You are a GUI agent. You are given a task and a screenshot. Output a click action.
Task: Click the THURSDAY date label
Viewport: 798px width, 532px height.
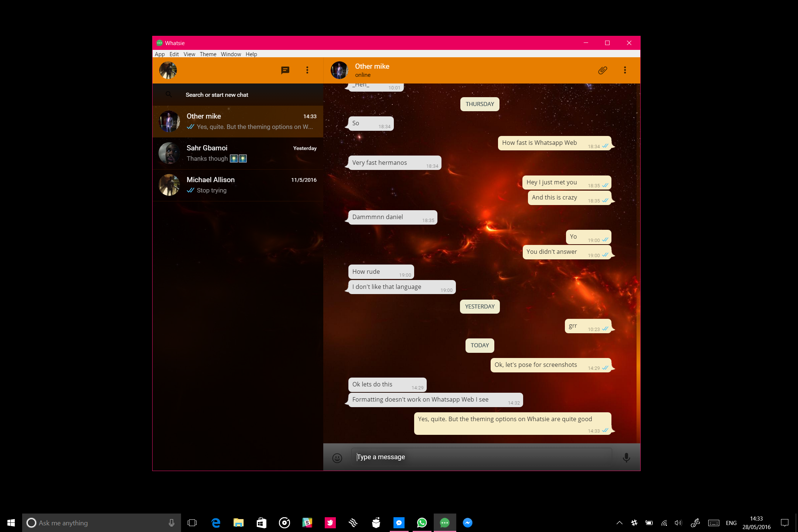pyautogui.click(x=480, y=104)
